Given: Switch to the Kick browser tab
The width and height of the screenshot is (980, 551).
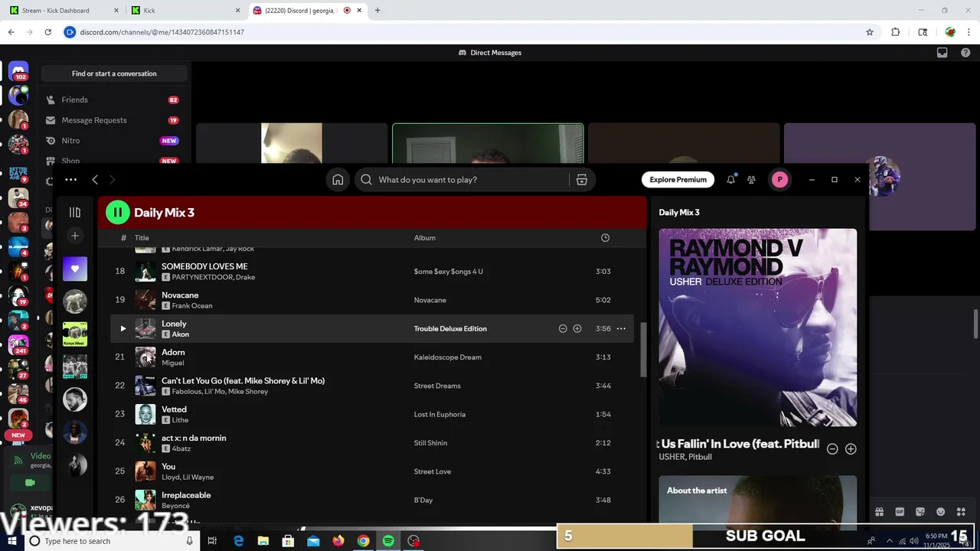Looking at the screenshot, I should pyautogui.click(x=184, y=10).
